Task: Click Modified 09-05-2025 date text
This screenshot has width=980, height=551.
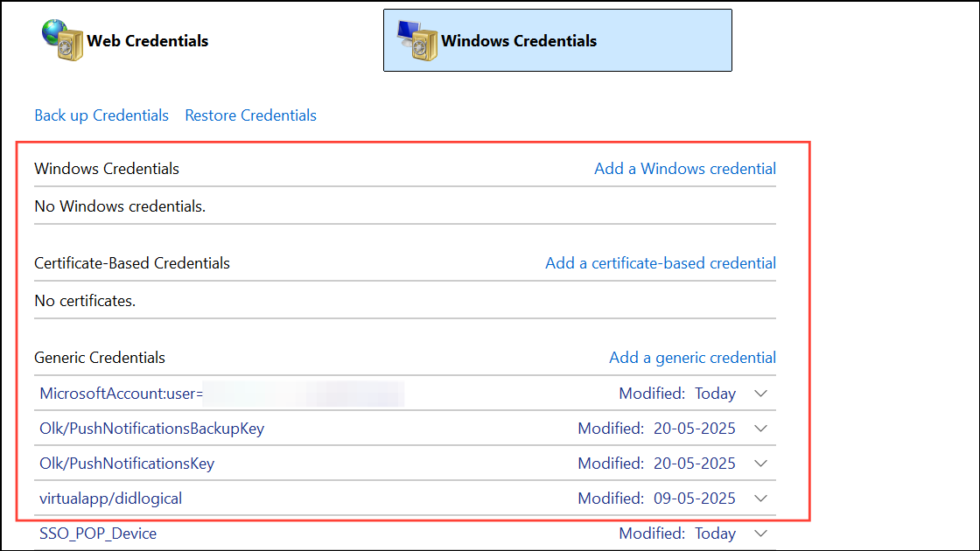Action: click(656, 499)
